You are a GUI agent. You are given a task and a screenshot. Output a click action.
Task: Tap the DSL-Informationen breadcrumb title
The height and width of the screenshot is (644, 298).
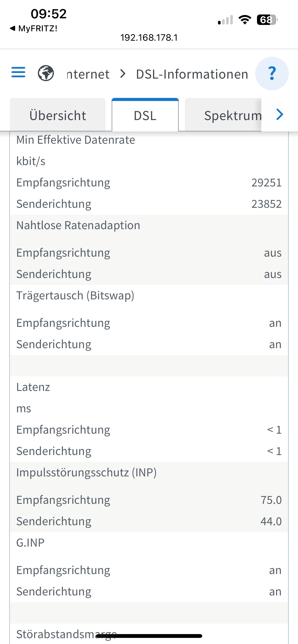coord(192,74)
